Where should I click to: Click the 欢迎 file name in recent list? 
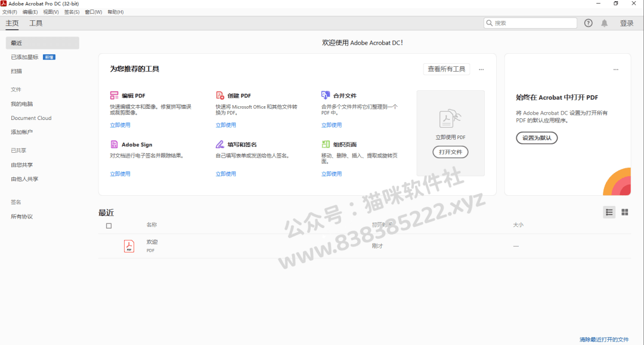click(152, 242)
